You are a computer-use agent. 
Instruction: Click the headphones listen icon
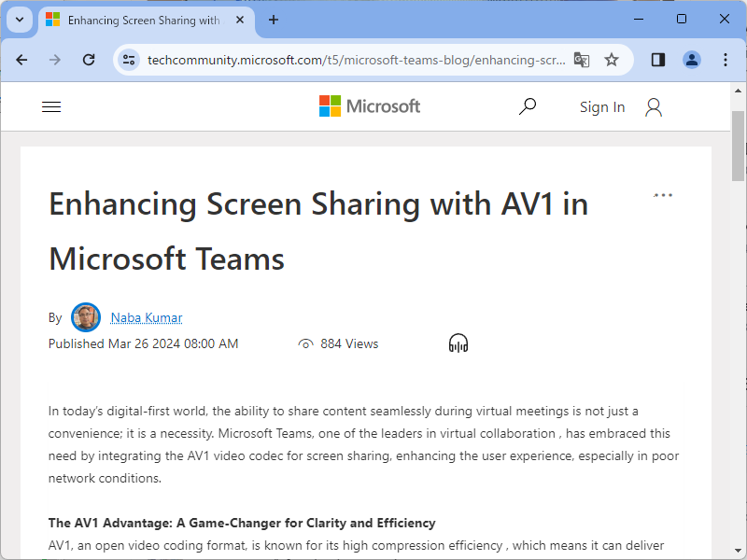click(458, 343)
